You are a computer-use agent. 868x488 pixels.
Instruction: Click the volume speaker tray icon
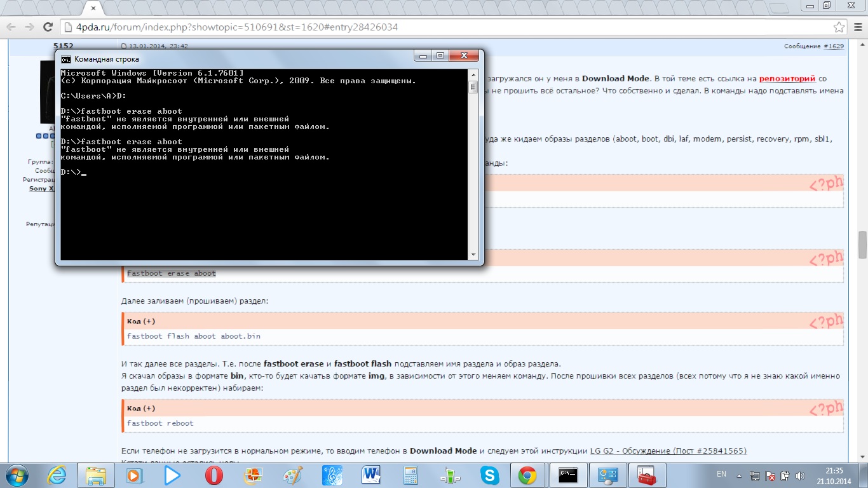799,475
